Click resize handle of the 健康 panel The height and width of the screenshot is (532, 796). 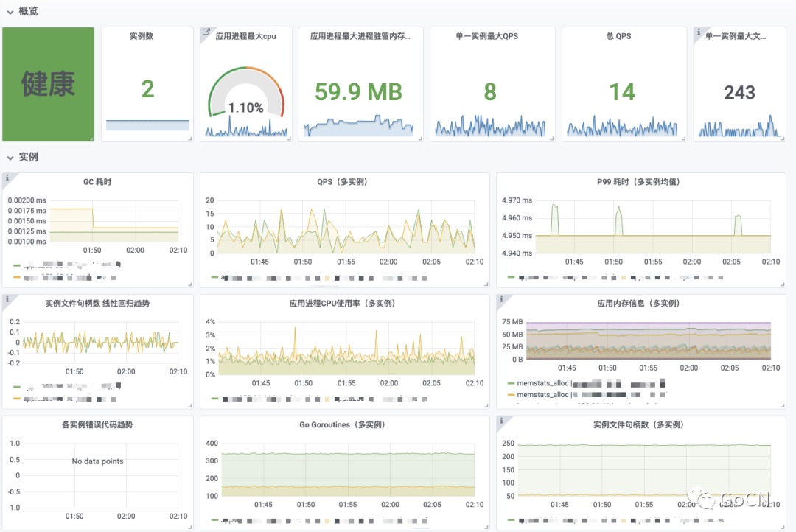91,139
